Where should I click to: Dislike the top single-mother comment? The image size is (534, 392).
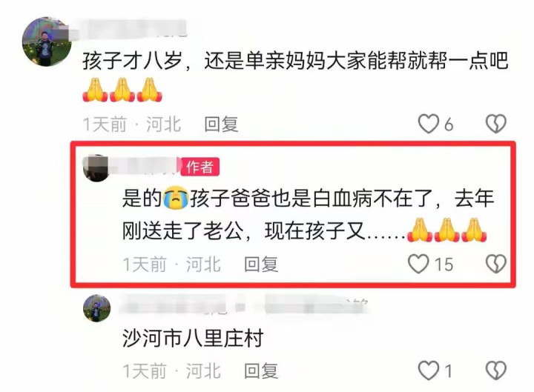click(496, 124)
